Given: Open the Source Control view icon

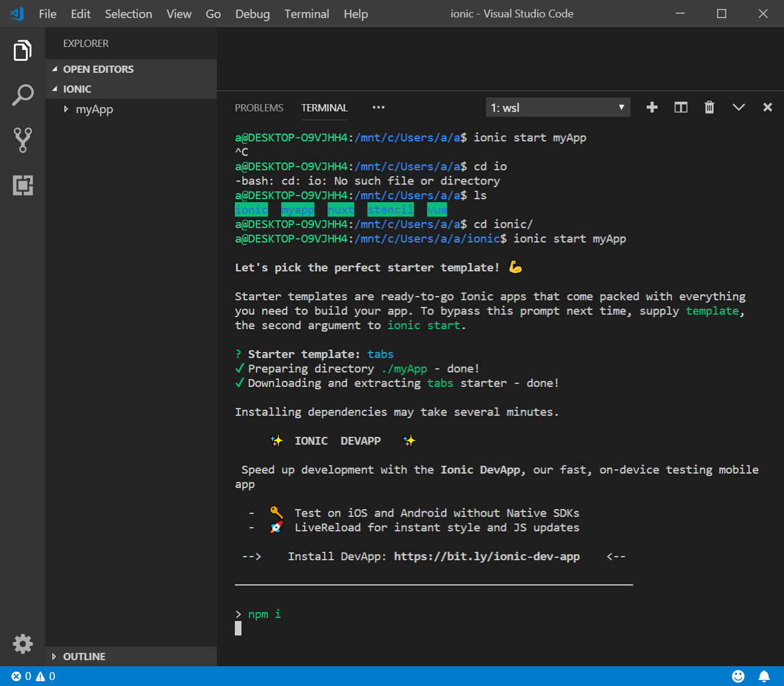Looking at the screenshot, I should [23, 140].
